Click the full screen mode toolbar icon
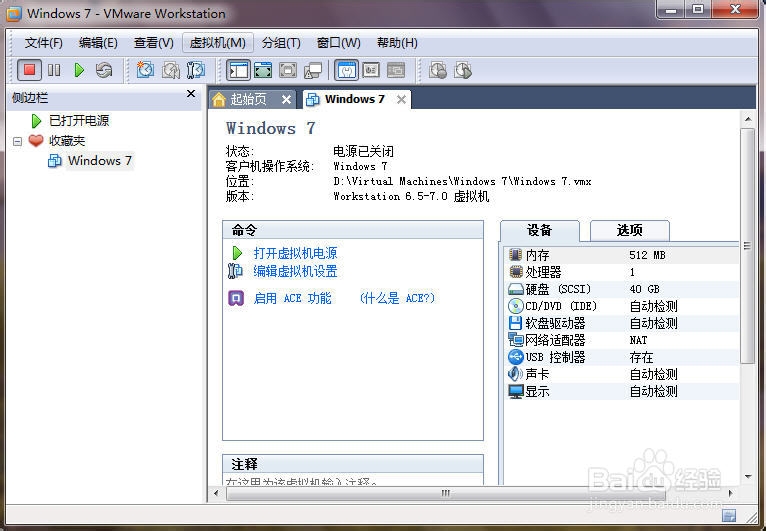This screenshot has height=531, width=766. tap(288, 70)
